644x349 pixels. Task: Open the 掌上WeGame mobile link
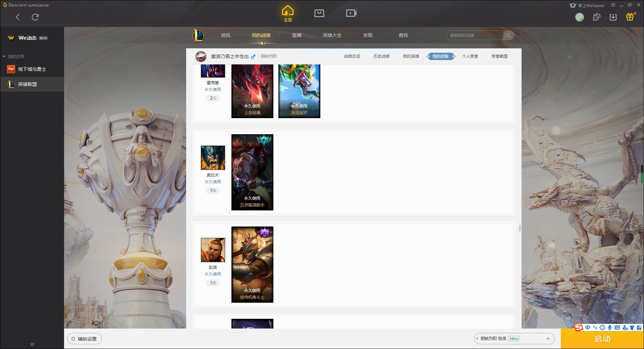point(587,5)
